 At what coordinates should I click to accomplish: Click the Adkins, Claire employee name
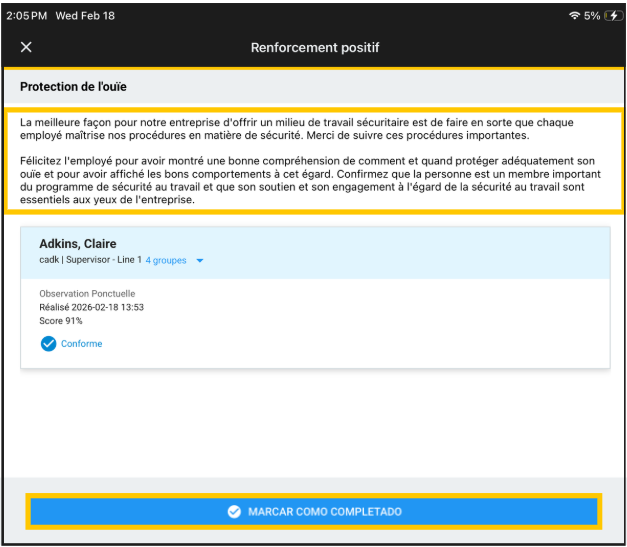pyautogui.click(x=77, y=244)
